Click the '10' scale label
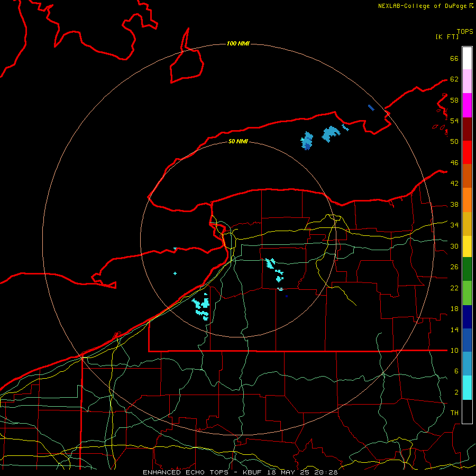 click(454, 351)
